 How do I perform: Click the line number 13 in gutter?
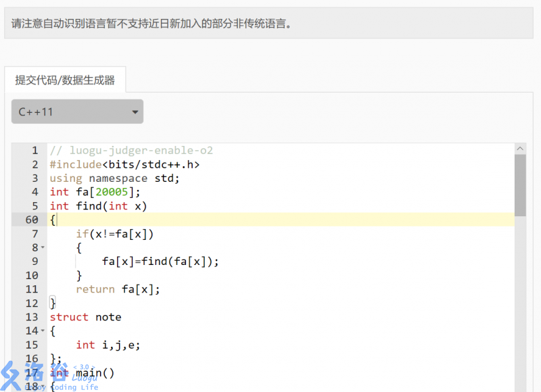pos(32,317)
